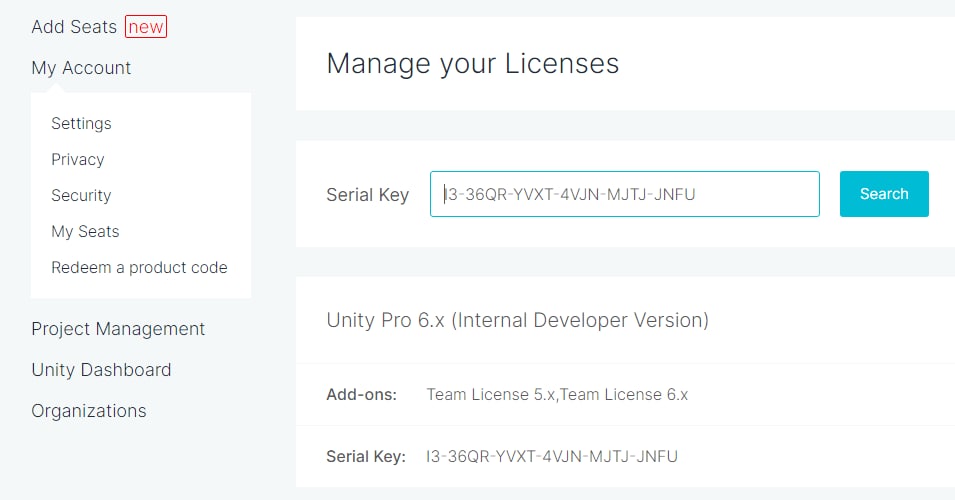Click the Search button

[x=884, y=194]
